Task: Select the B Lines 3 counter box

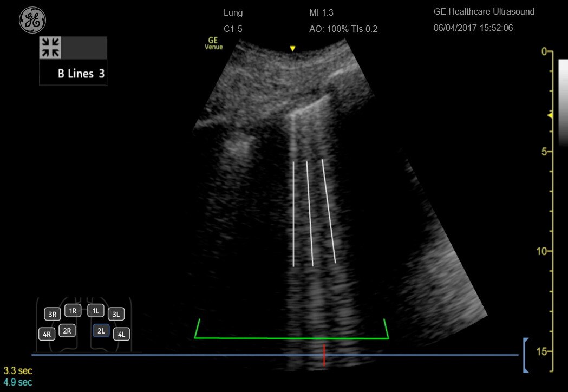Action: coord(73,73)
